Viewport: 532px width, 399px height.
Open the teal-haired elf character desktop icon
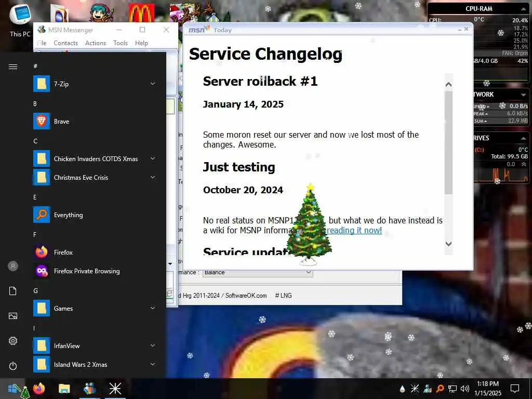101,12
